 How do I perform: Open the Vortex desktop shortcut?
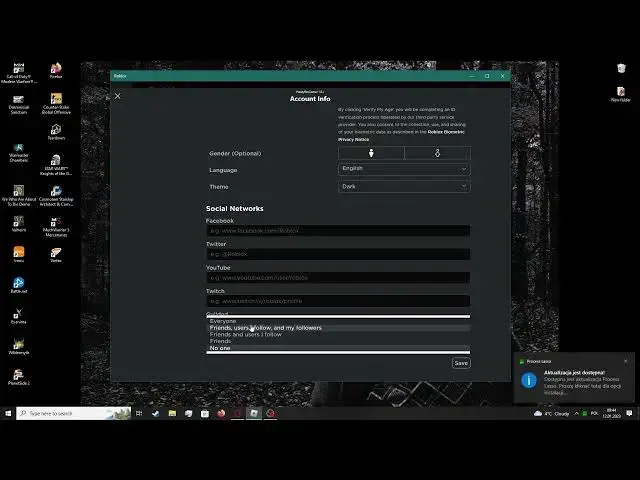(x=56, y=255)
